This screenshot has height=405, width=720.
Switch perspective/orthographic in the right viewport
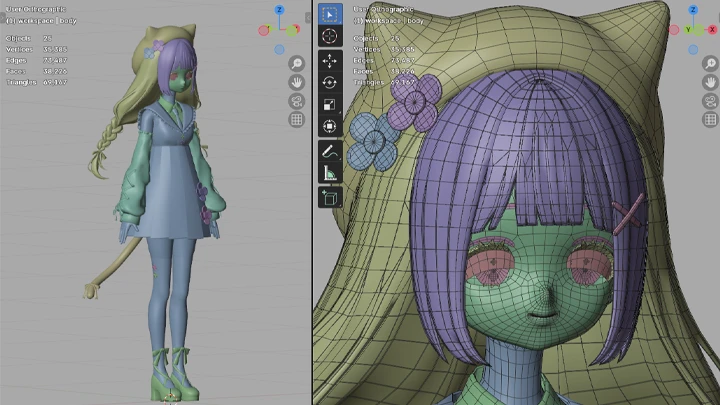pos(709,120)
